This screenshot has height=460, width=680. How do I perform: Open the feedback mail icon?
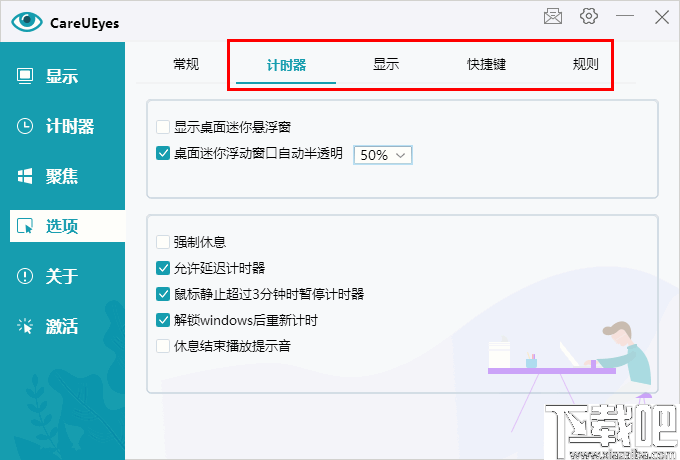(x=552, y=17)
